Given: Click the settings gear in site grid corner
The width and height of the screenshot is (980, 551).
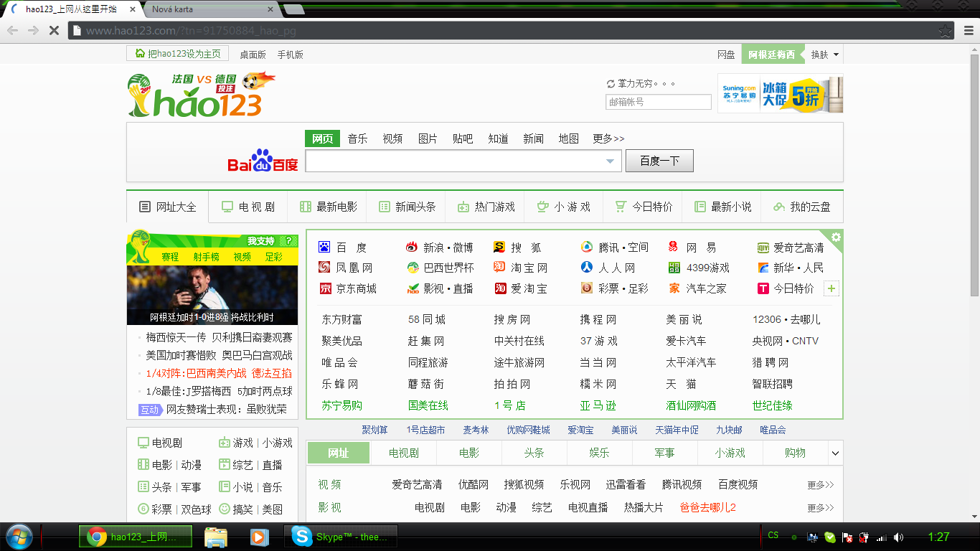Looking at the screenshot, I should [x=836, y=237].
